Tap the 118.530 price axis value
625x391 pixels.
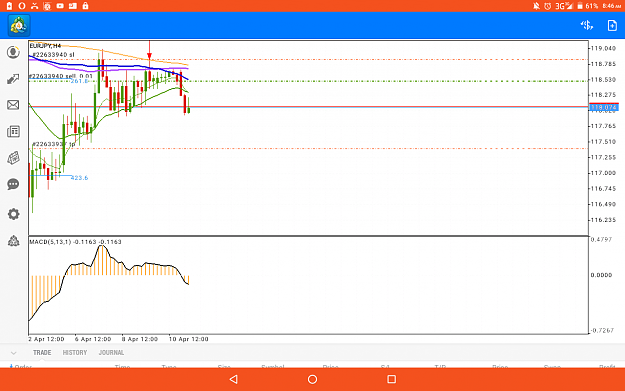[x=603, y=80]
